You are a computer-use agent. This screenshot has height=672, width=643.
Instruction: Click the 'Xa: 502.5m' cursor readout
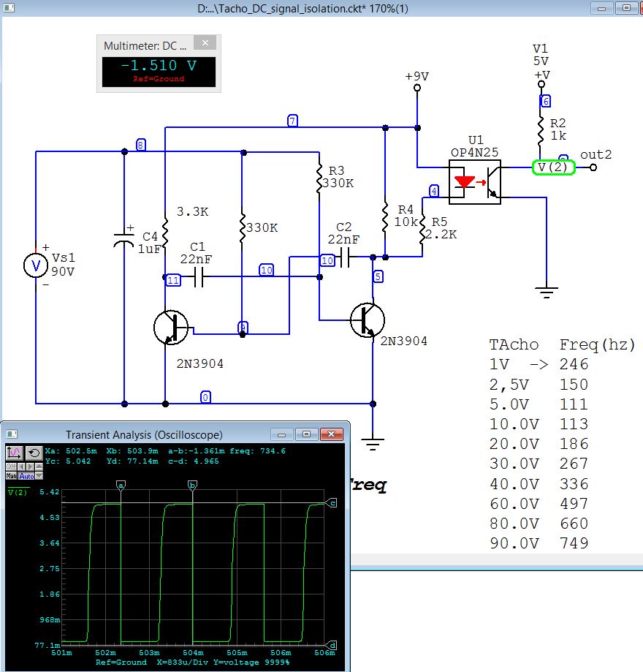point(71,451)
